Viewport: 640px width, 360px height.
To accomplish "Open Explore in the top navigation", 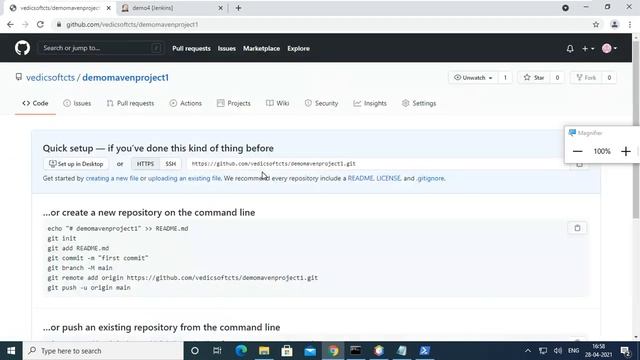I will (x=298, y=49).
